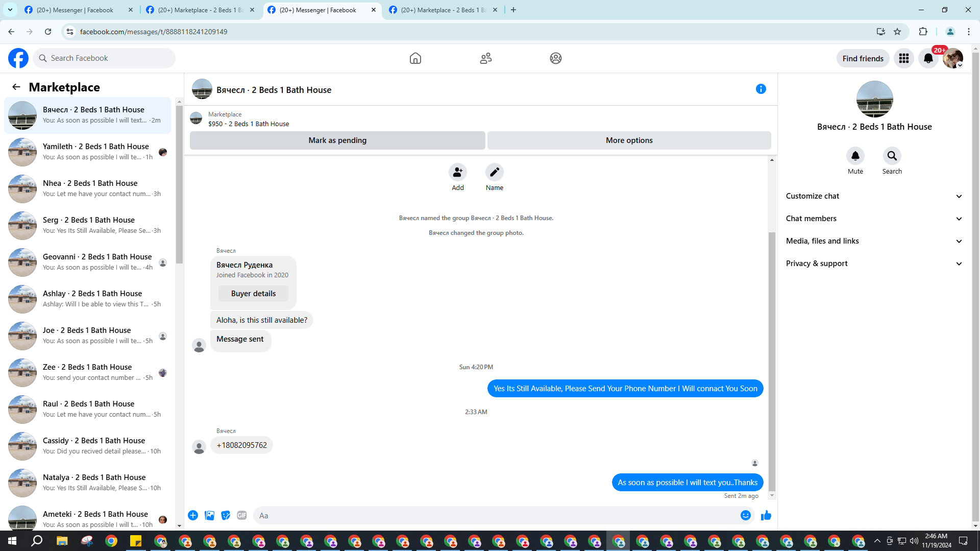This screenshot has width=980, height=551.
Task: Reload the page
Action: pos(48,32)
